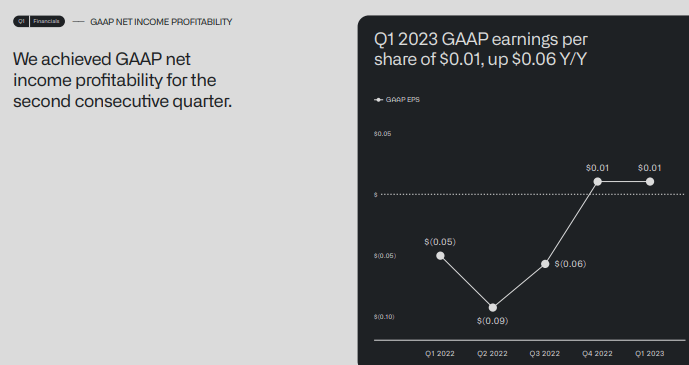Select the Q1 2023 data point

click(650, 181)
